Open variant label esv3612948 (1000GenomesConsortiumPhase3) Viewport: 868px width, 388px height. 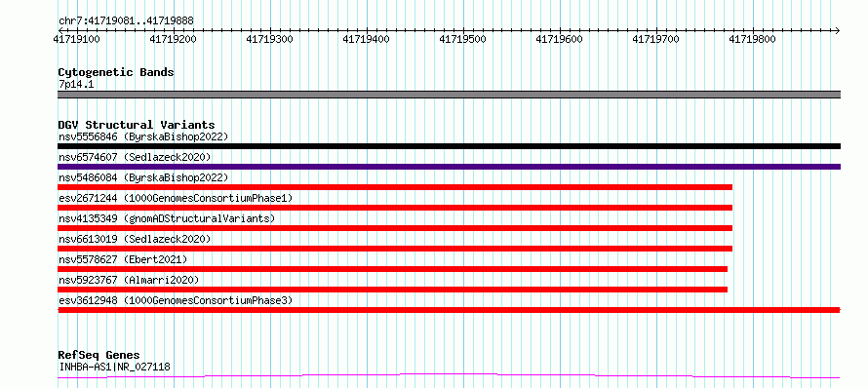[x=176, y=300]
